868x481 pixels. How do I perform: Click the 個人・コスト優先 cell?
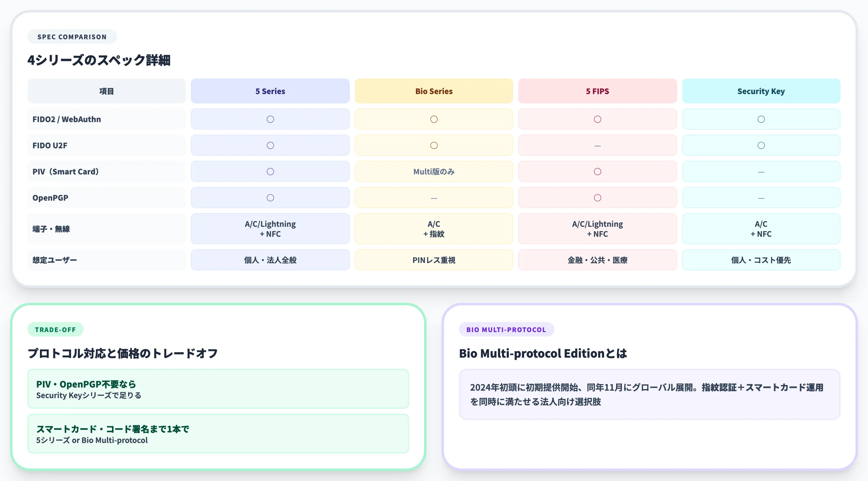[761, 260]
